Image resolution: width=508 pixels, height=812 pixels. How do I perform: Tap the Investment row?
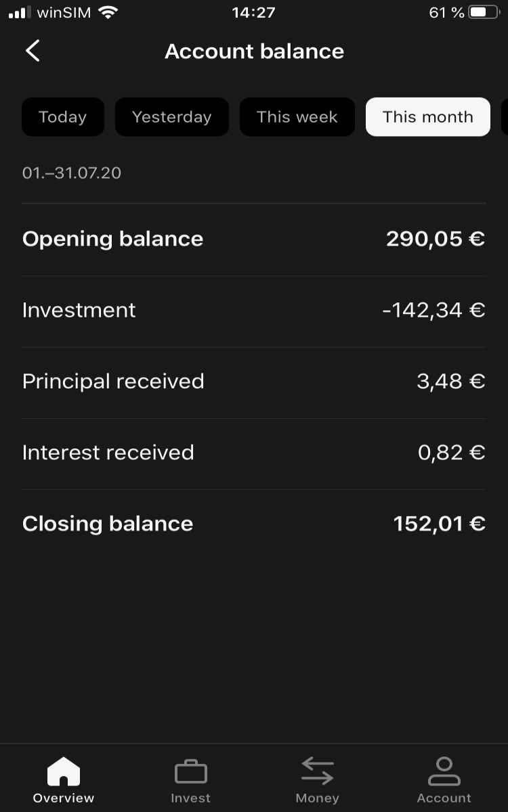[x=254, y=311]
